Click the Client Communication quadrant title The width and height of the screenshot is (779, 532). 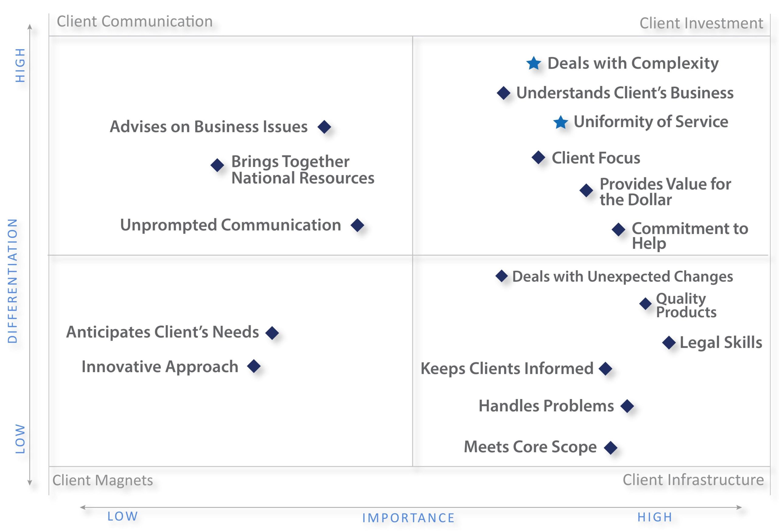click(135, 21)
